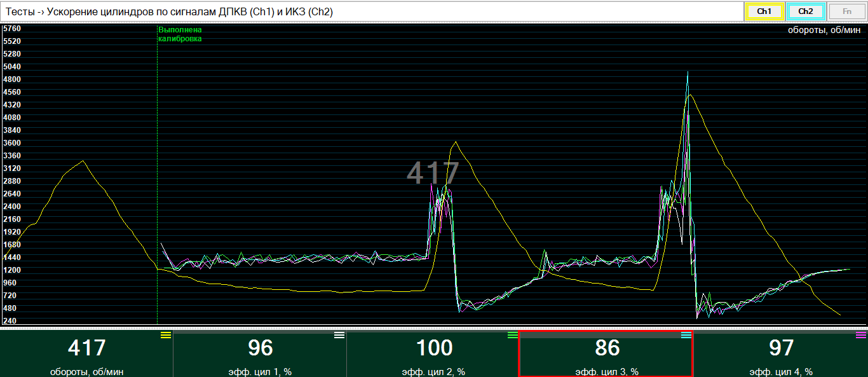The height and width of the screenshot is (377, 868).
Task: Open the yellow legend icon on the обороты panel
Action: tap(166, 334)
